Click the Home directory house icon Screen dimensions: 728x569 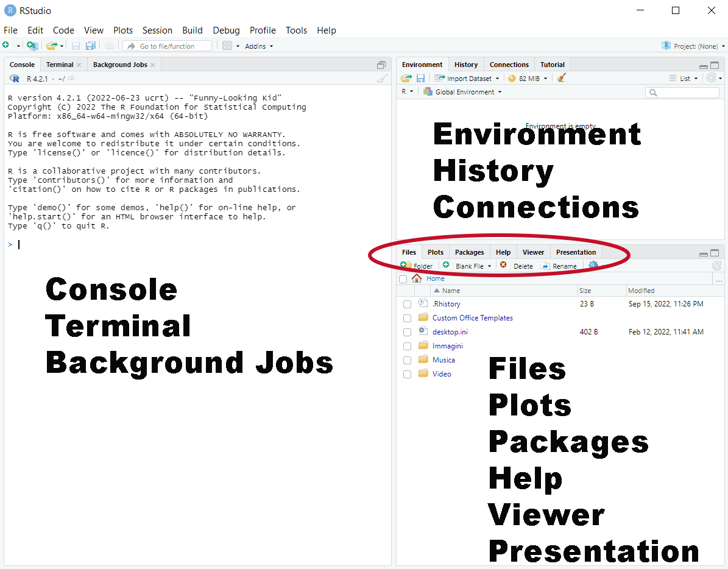[417, 278]
